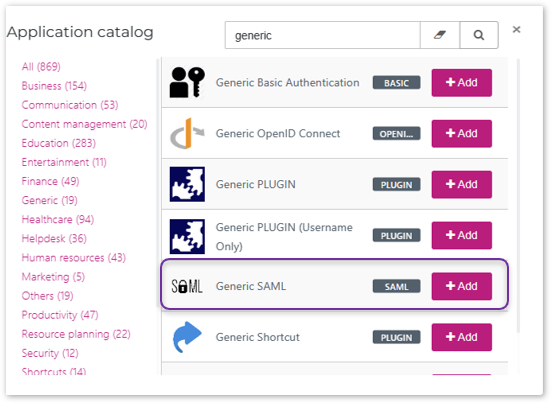Add the Generic Basic Authentication app
Viewport: 552px width, 403px height.
click(462, 83)
